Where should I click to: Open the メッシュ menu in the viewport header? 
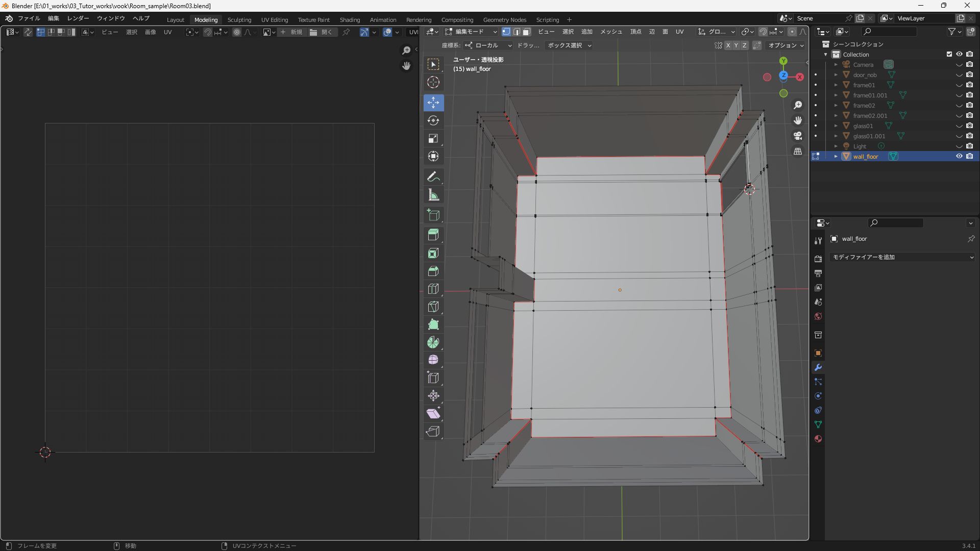(x=610, y=31)
